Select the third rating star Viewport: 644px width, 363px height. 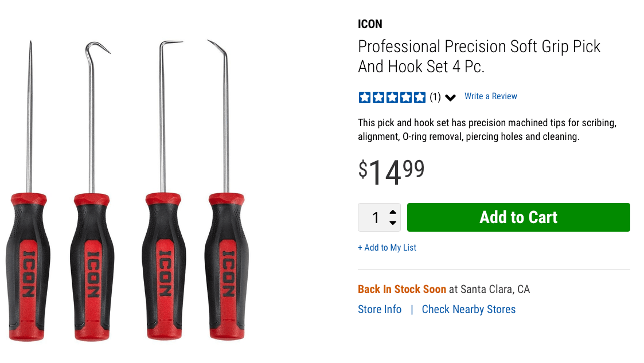point(392,97)
